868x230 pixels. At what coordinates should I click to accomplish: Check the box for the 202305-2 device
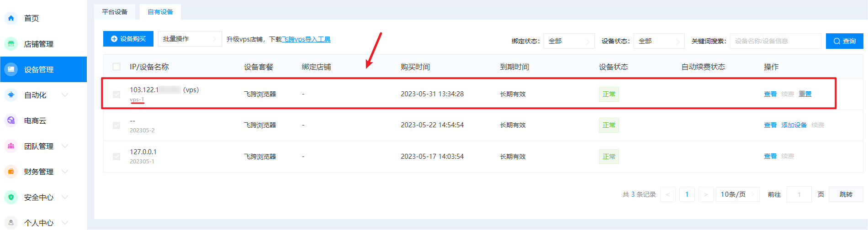pyautogui.click(x=116, y=125)
